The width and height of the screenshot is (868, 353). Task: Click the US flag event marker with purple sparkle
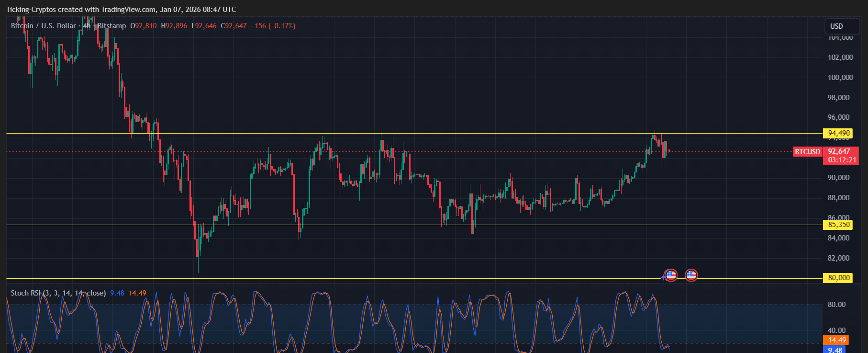click(x=670, y=275)
